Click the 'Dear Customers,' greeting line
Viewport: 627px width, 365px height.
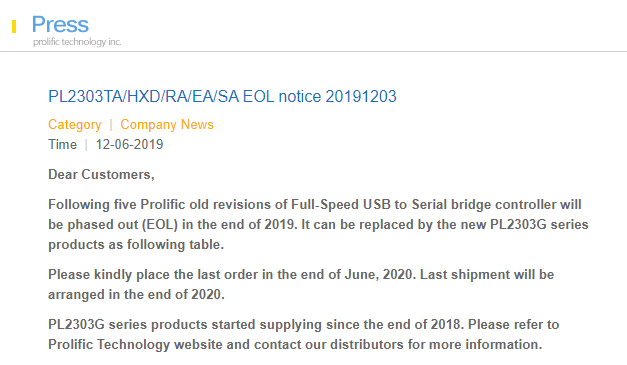pos(101,175)
